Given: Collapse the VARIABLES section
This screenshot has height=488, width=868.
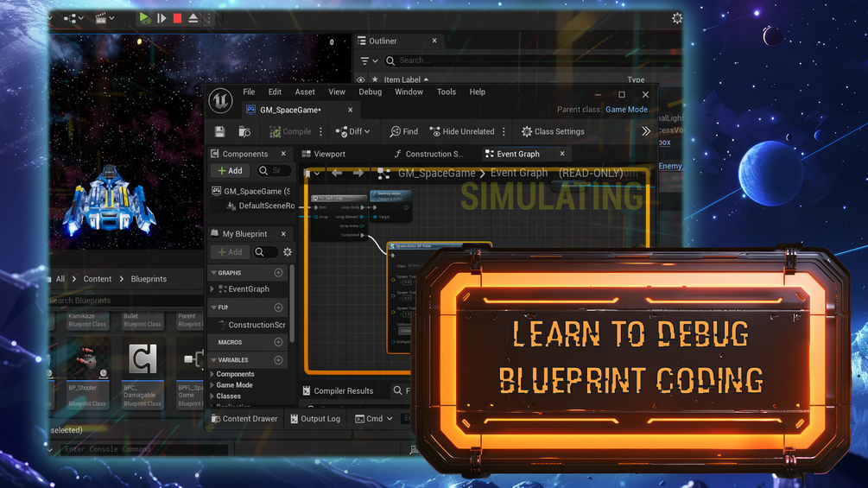Looking at the screenshot, I should (x=213, y=360).
